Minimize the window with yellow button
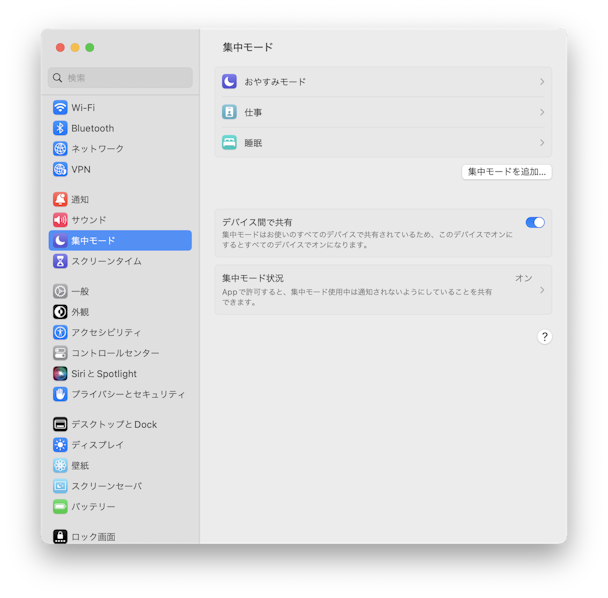The width and height of the screenshot is (608, 598). pyautogui.click(x=75, y=47)
